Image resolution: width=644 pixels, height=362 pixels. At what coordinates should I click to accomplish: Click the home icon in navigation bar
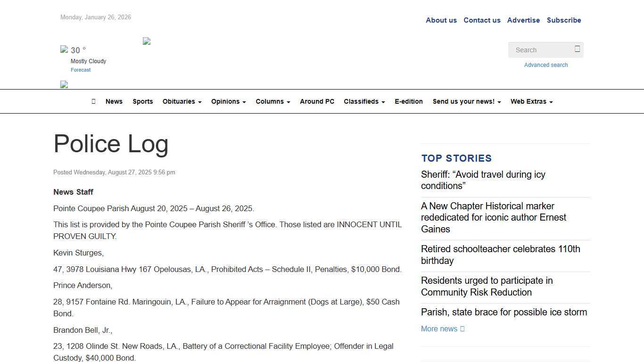pyautogui.click(x=93, y=101)
